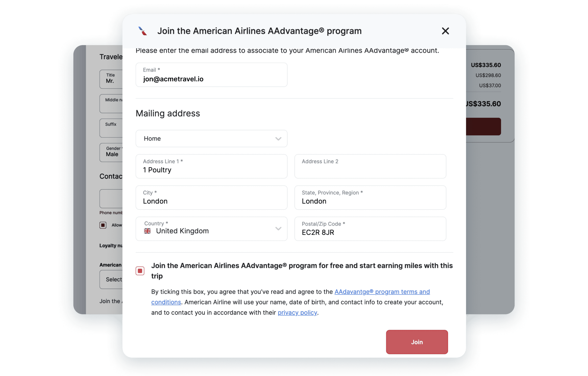
Task: Click the American Airlines logo icon
Action: tap(143, 31)
